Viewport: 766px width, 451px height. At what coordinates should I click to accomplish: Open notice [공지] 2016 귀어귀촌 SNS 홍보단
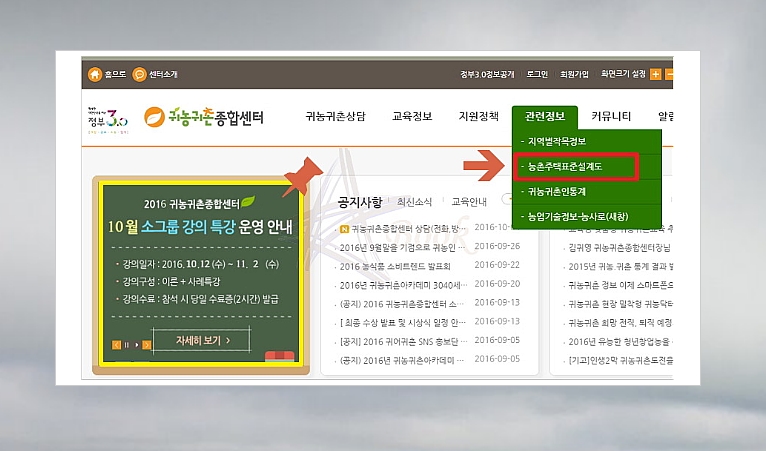point(403,342)
